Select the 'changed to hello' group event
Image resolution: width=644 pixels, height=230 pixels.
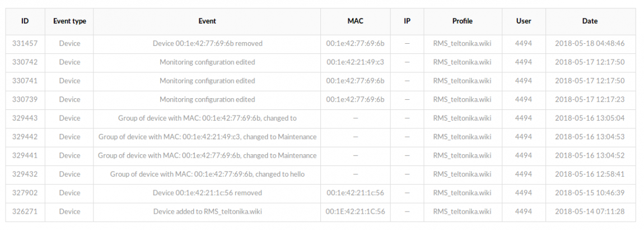[207, 174]
